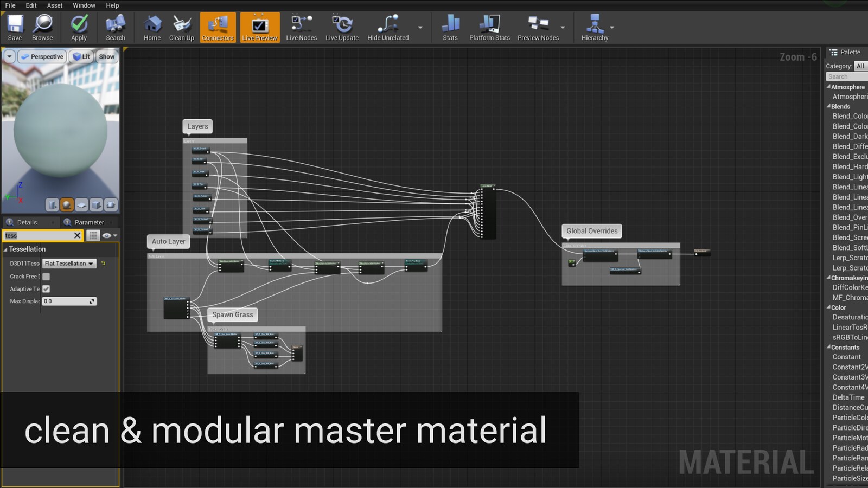This screenshot has height=488, width=868.
Task: Disable Adaptive Tessellation
Action: (46, 288)
